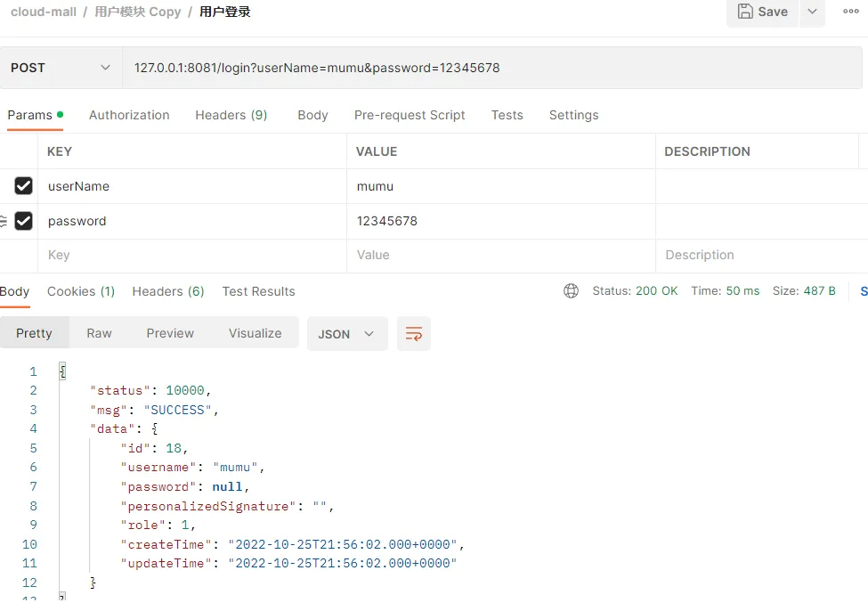Select the Visualize response view
Viewport: 868px width, 603px height.
[255, 333]
